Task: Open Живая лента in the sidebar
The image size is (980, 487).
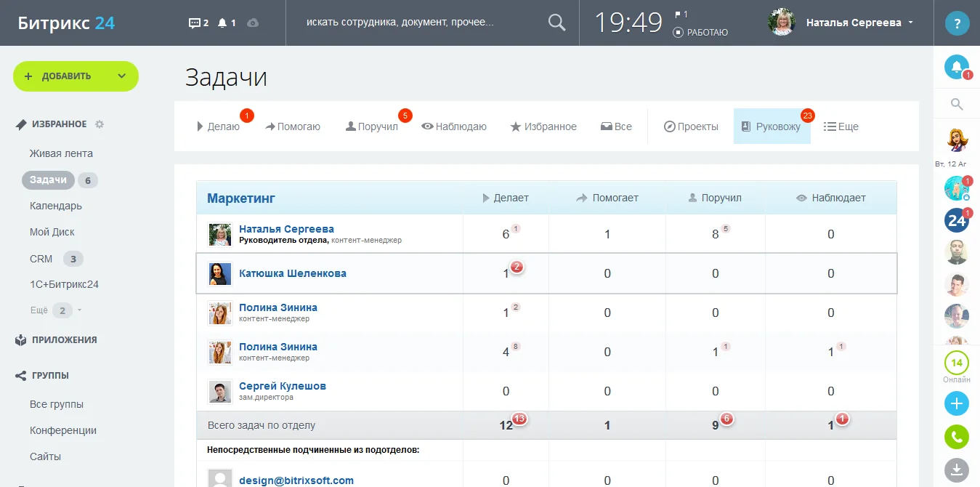Action: coord(61,153)
